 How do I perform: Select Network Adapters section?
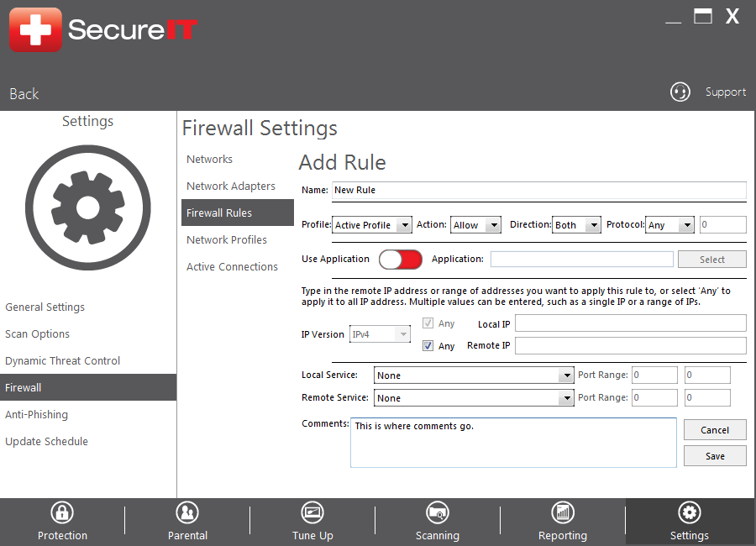point(231,186)
